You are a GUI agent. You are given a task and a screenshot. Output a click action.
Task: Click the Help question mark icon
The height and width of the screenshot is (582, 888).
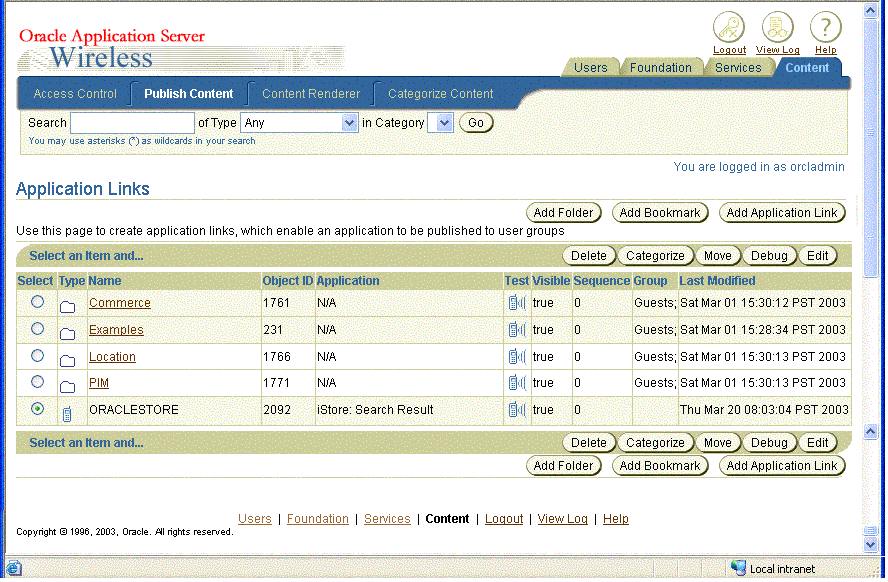(x=826, y=27)
